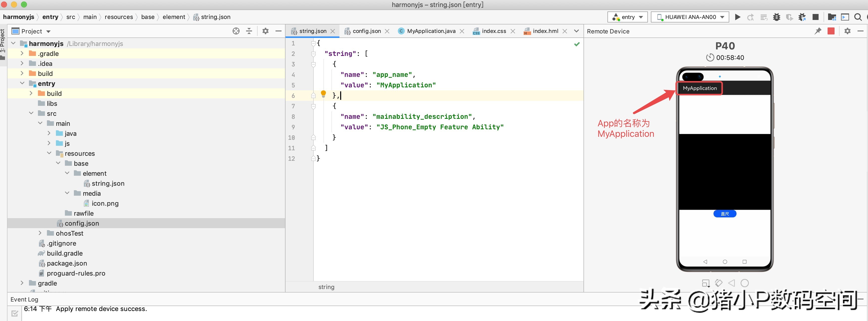Select icon.png in project tree
The width and height of the screenshot is (868, 321).
pos(105,203)
